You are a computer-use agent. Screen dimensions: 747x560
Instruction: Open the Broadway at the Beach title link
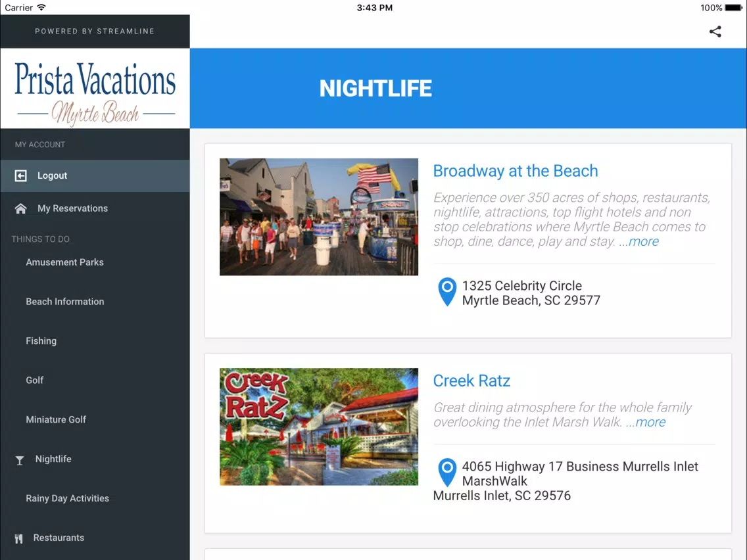coord(516,170)
